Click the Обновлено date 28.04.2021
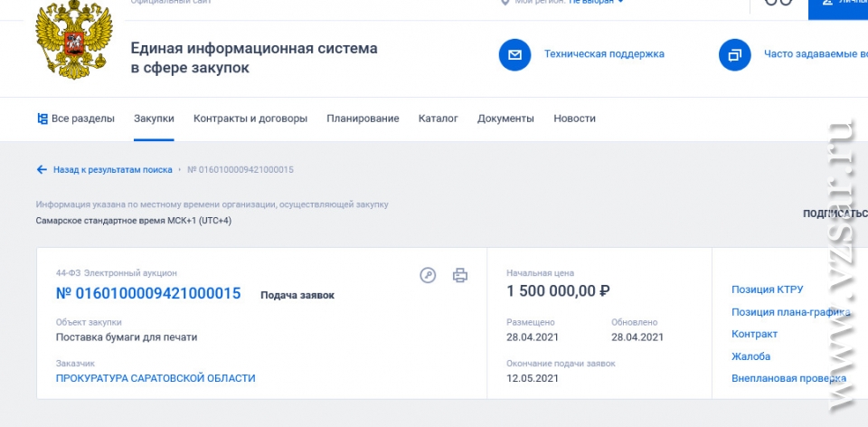Screen dimensions: 868x427 coord(637,337)
